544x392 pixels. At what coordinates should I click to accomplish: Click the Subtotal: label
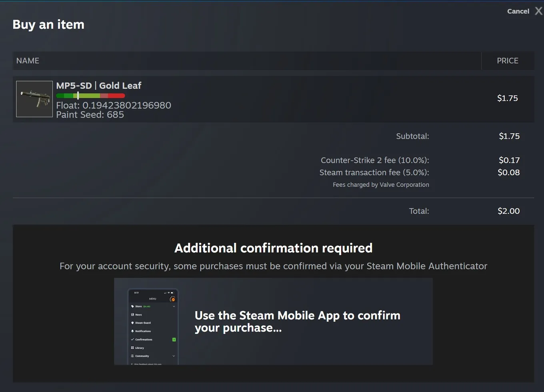click(412, 136)
